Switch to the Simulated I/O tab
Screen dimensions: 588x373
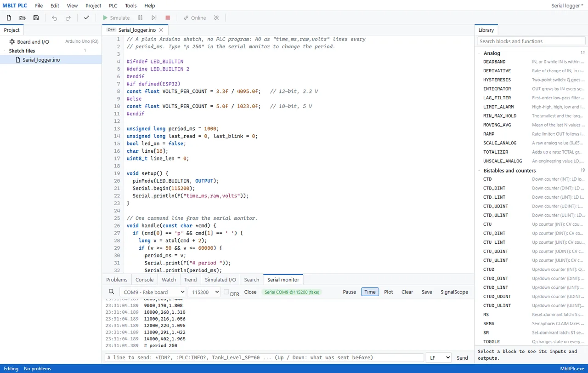[x=220, y=280]
